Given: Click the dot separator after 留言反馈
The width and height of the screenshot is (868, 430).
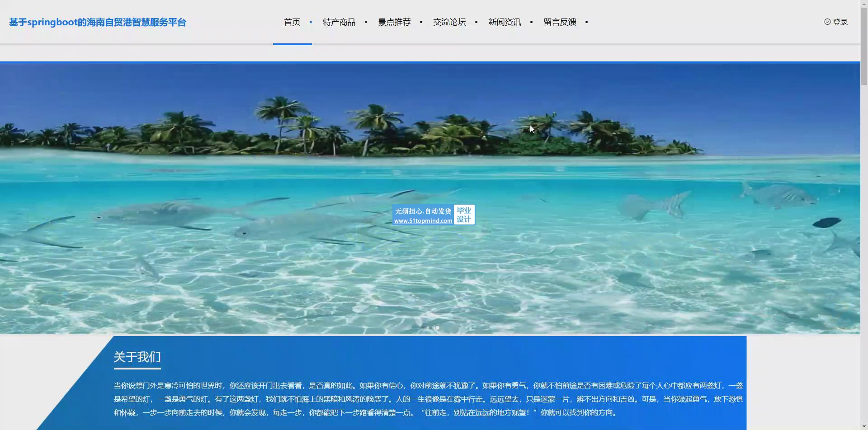Looking at the screenshot, I should (586, 22).
